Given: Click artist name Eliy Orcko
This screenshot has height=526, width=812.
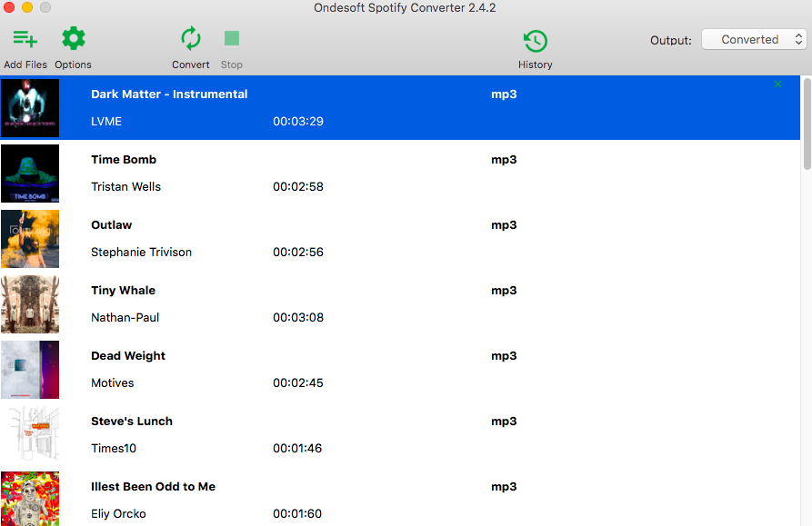Looking at the screenshot, I should point(118,513).
